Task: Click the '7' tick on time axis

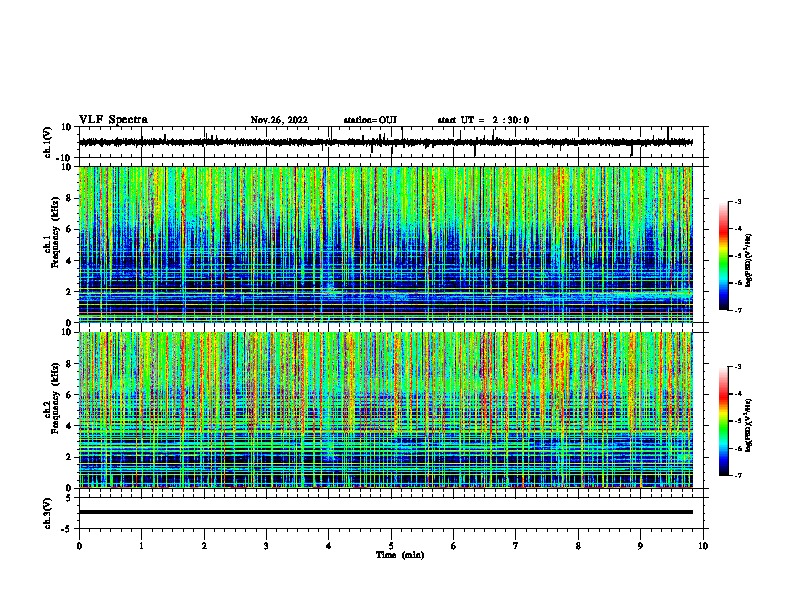Action: coord(516,546)
